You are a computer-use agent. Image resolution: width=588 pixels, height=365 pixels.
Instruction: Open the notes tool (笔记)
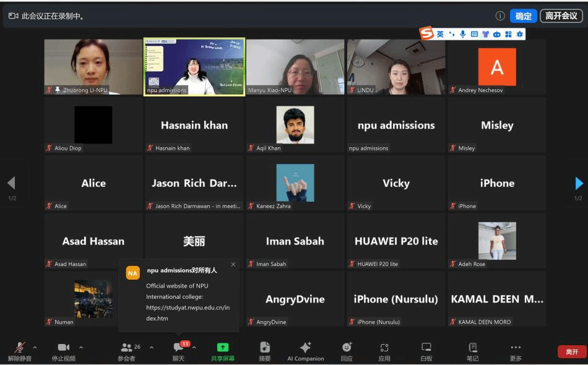click(x=472, y=350)
